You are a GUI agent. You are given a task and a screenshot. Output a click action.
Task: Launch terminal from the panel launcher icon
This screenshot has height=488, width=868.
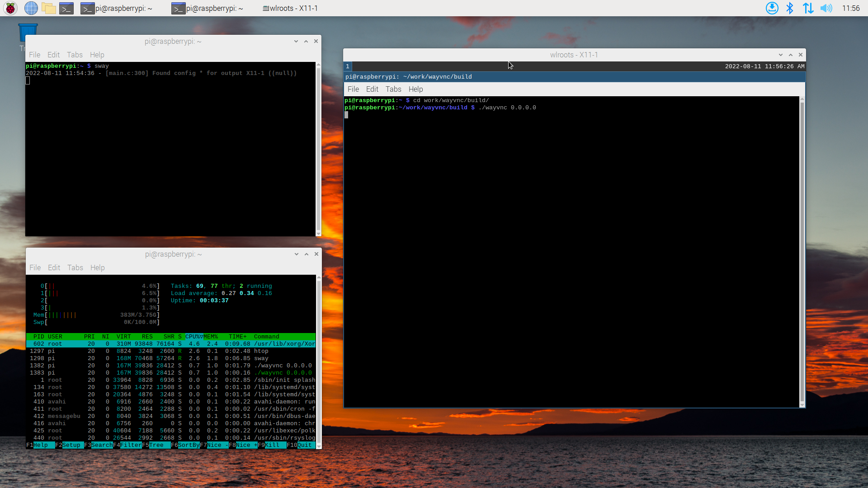click(x=66, y=8)
